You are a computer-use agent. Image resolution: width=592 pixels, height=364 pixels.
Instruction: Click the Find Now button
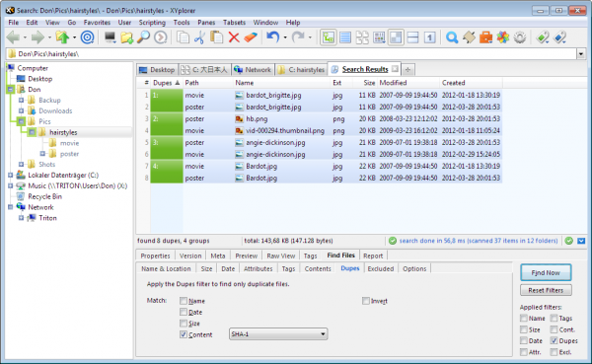(x=546, y=272)
